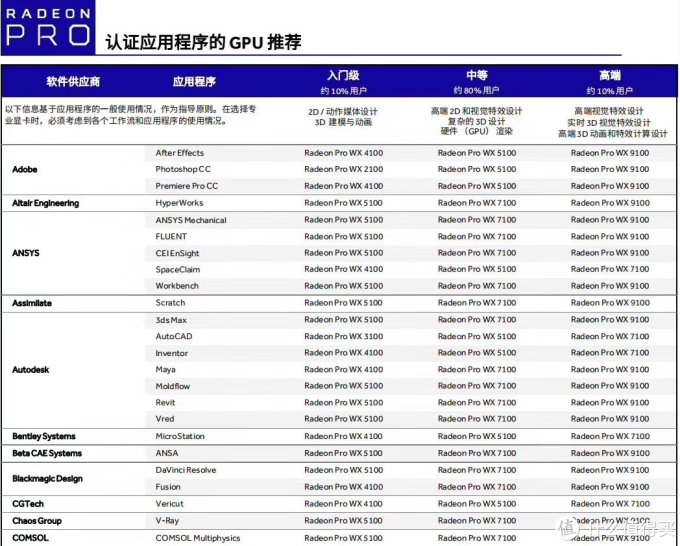Viewport: 680px width, 546px height.
Task: Click the 软件供应商 column header
Action: (x=73, y=82)
